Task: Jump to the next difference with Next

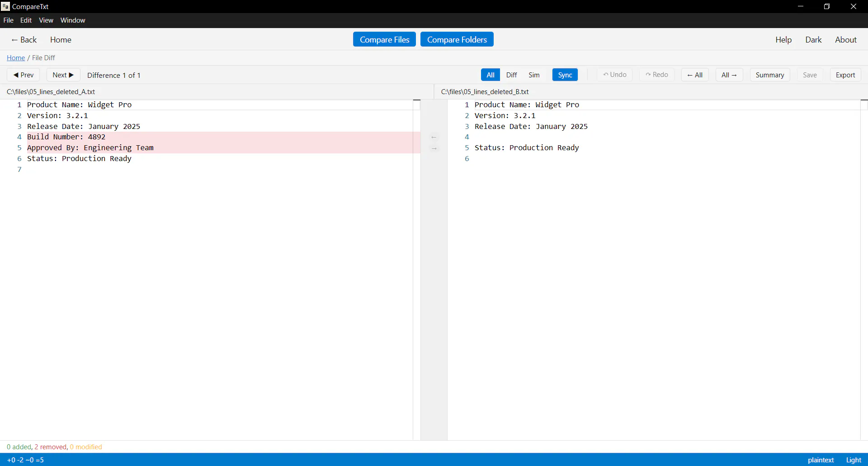Action: (x=63, y=75)
